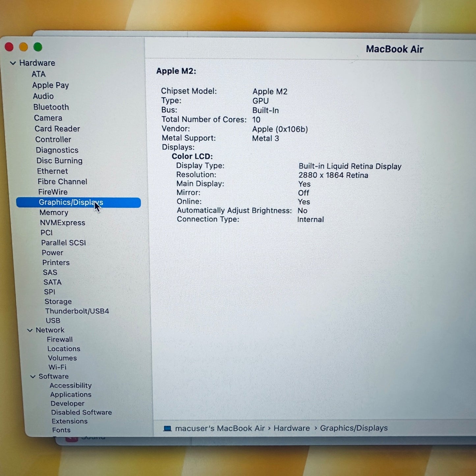Collapse the Hardware section
The height and width of the screenshot is (476, 476).
click(13, 63)
